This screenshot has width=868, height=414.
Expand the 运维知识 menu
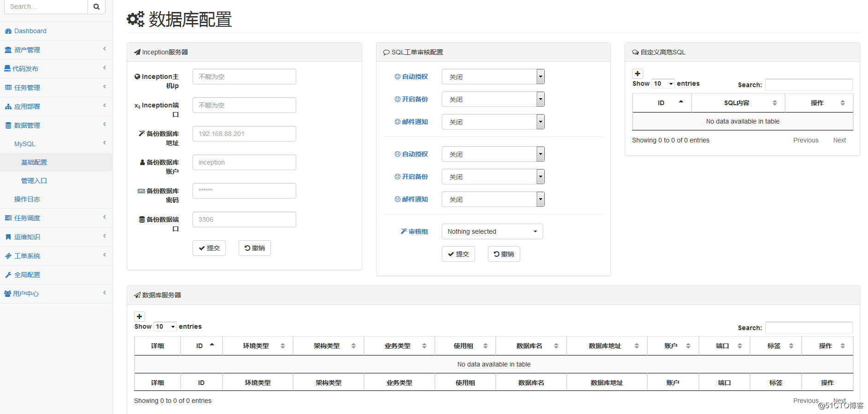click(56, 237)
